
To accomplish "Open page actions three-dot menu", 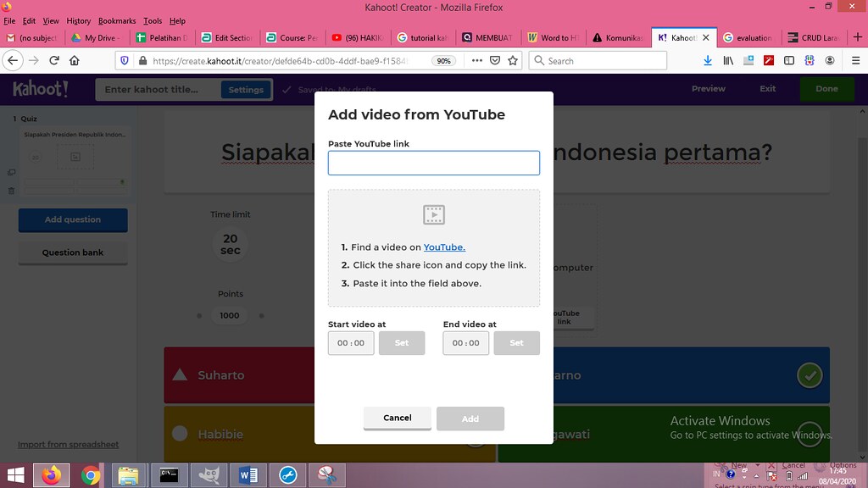I will click(476, 60).
